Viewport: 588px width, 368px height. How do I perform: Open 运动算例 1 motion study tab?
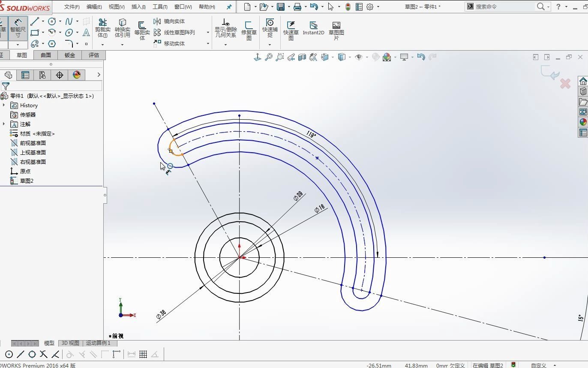pos(98,343)
